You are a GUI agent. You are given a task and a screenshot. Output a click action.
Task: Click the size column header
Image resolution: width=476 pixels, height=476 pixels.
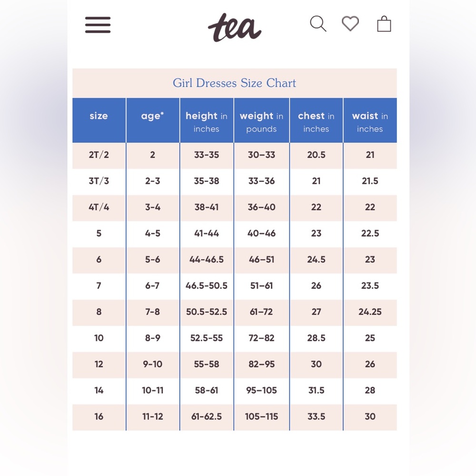(99, 120)
